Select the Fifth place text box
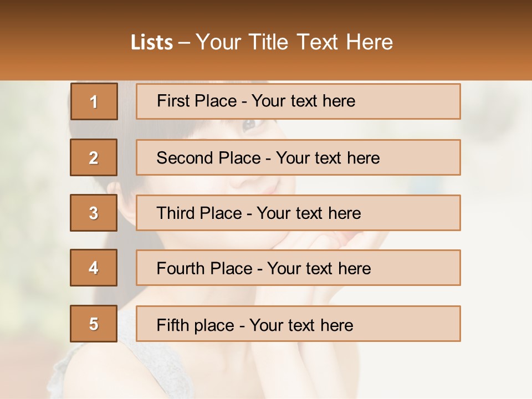The height and width of the screenshot is (399, 532). pyautogui.click(x=298, y=324)
